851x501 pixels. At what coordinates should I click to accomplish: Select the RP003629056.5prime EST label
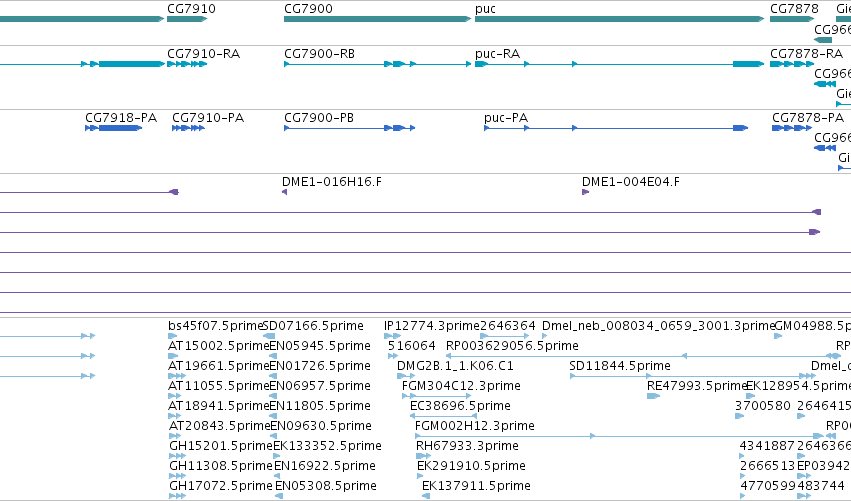coord(512,346)
